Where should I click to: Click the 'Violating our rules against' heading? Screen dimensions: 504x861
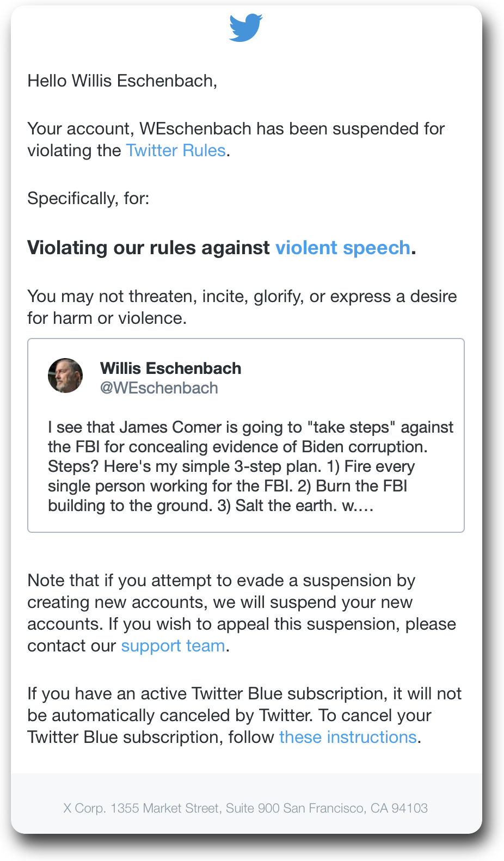pos(149,248)
